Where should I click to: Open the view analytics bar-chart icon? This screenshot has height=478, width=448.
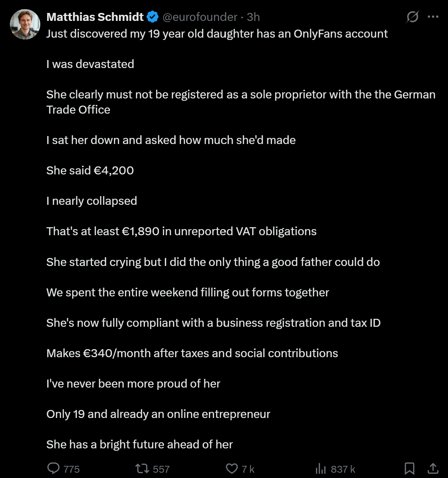point(320,469)
